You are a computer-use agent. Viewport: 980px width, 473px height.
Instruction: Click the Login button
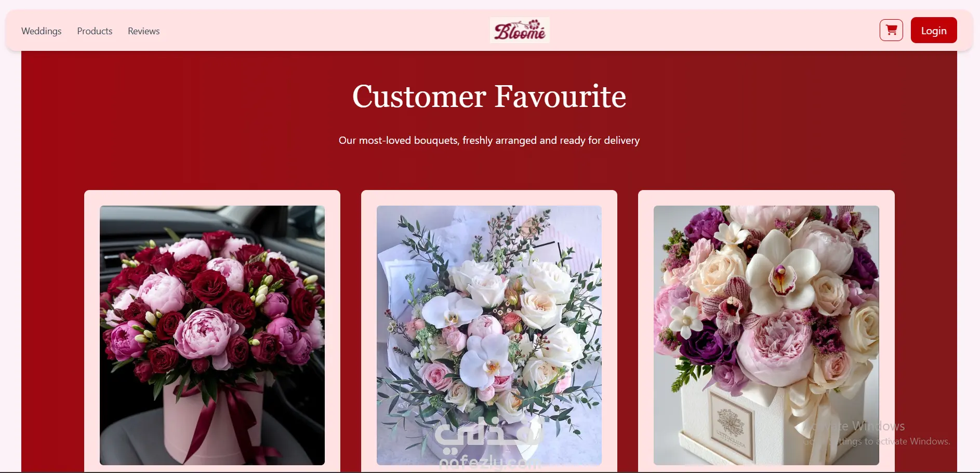[x=934, y=30]
